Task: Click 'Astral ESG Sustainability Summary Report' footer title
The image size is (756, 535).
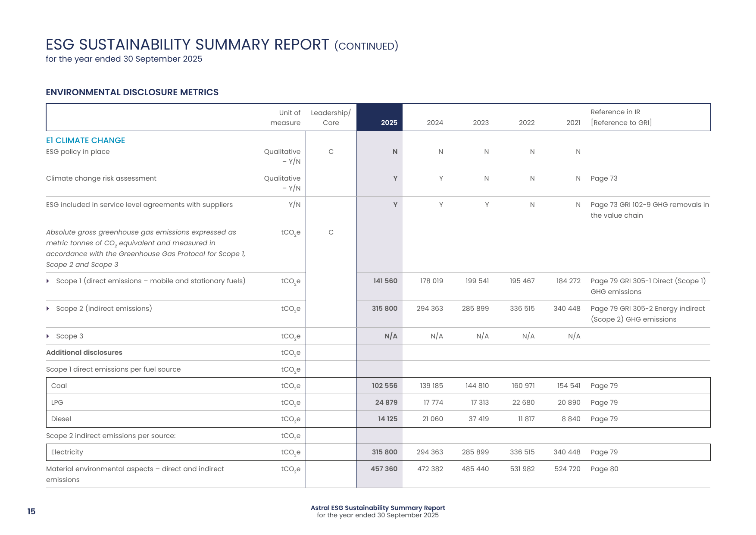Action: tap(378, 508)
